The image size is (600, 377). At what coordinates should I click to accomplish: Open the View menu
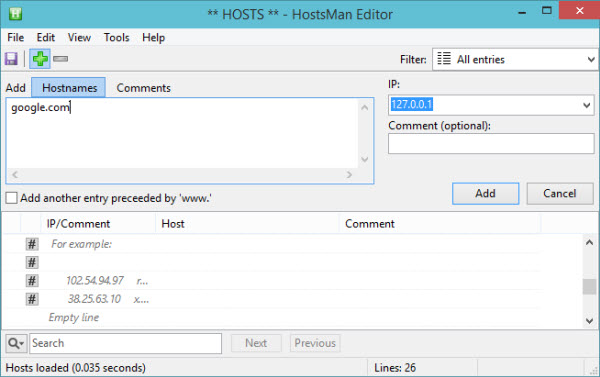tap(79, 38)
